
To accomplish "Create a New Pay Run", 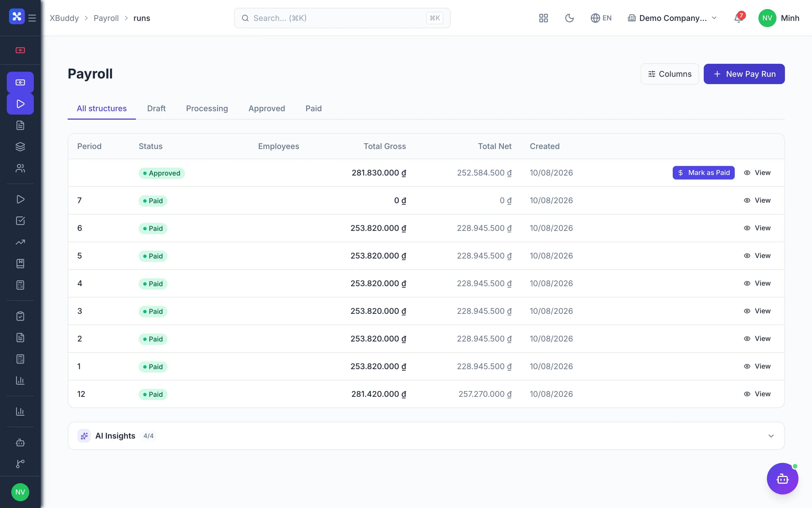I will pyautogui.click(x=744, y=74).
